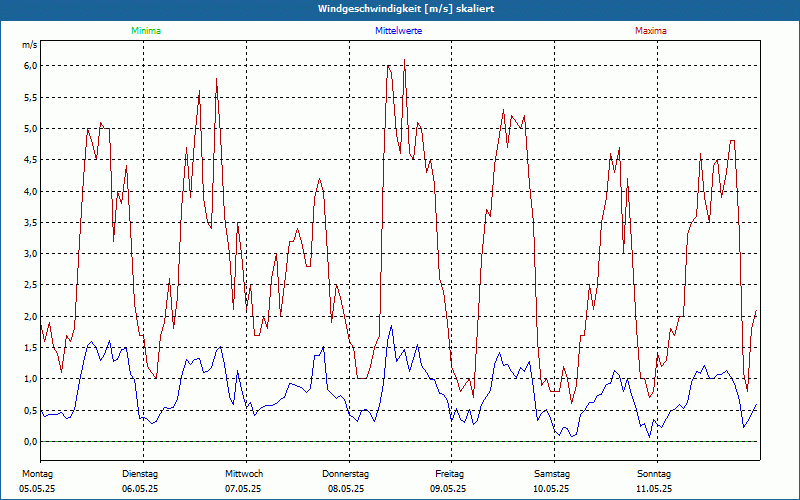Click the '5,0' y-axis value
Image resolution: width=800 pixels, height=500 pixels.
(31, 129)
